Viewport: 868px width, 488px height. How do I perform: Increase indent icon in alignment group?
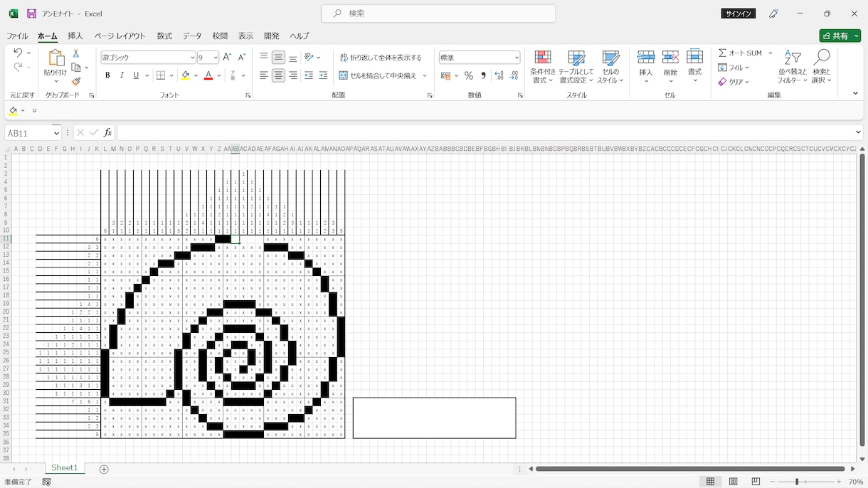pos(324,75)
